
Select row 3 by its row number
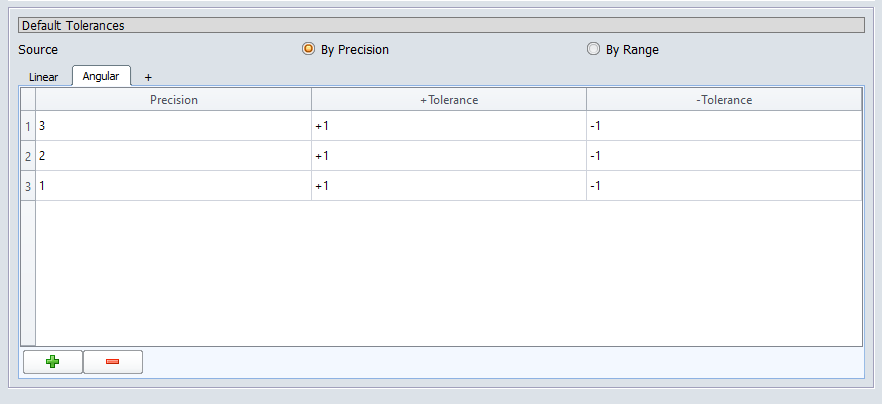28,186
